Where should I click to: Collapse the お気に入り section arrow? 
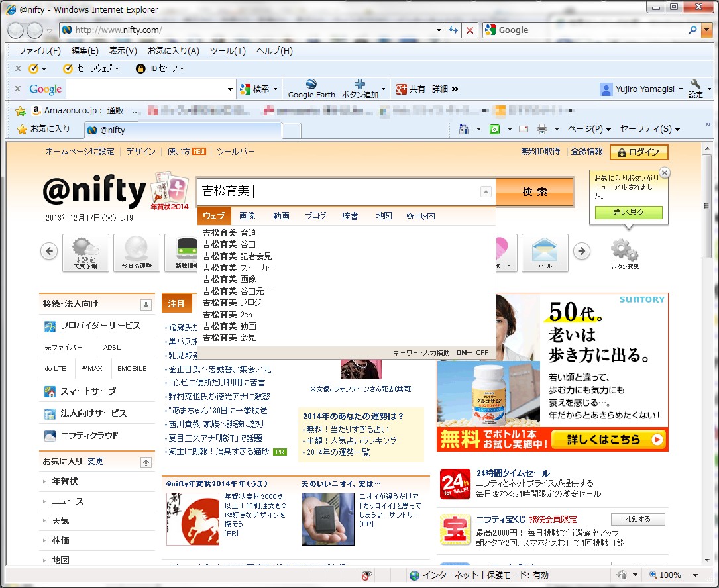click(146, 462)
